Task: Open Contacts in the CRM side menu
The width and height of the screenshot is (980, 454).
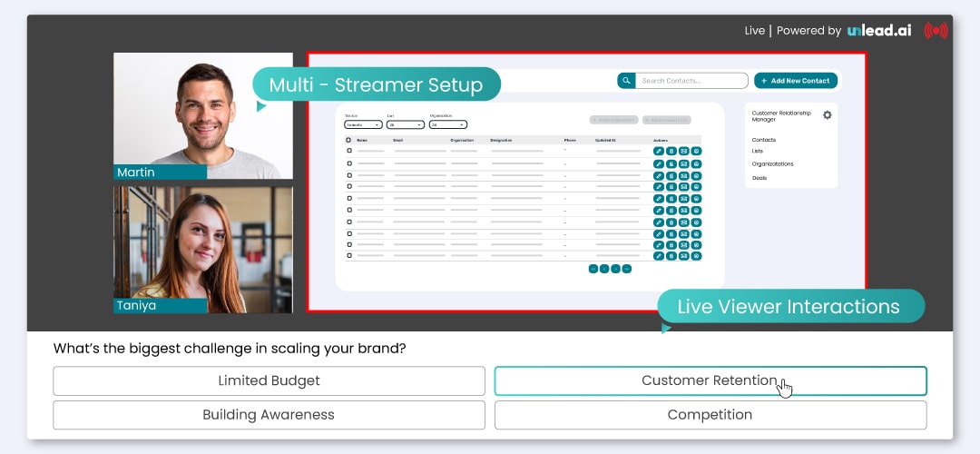Action: point(764,140)
